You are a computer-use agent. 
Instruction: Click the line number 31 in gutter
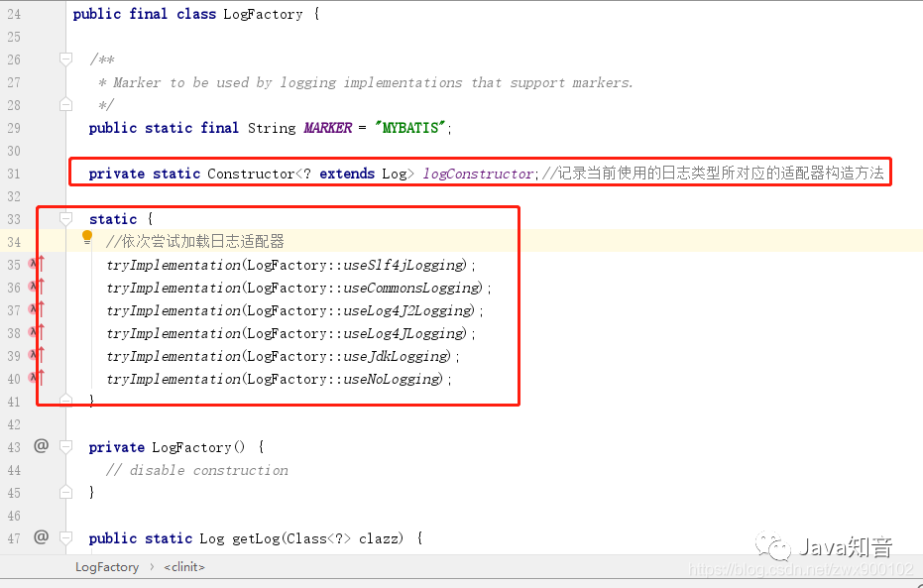coord(14,174)
